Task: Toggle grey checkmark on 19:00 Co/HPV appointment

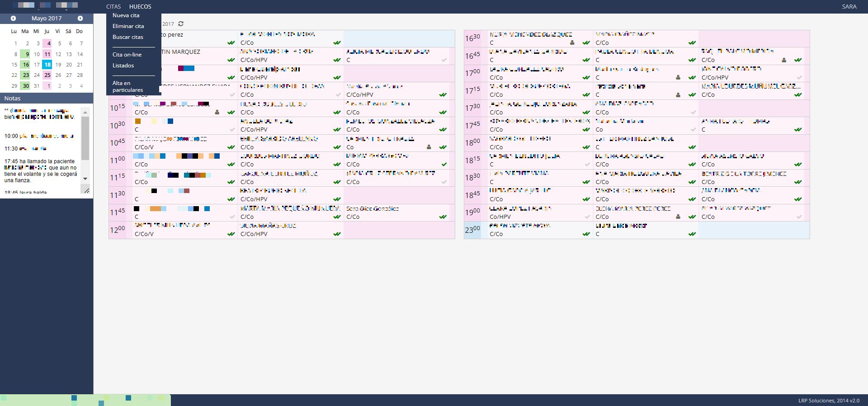Action: tap(586, 217)
